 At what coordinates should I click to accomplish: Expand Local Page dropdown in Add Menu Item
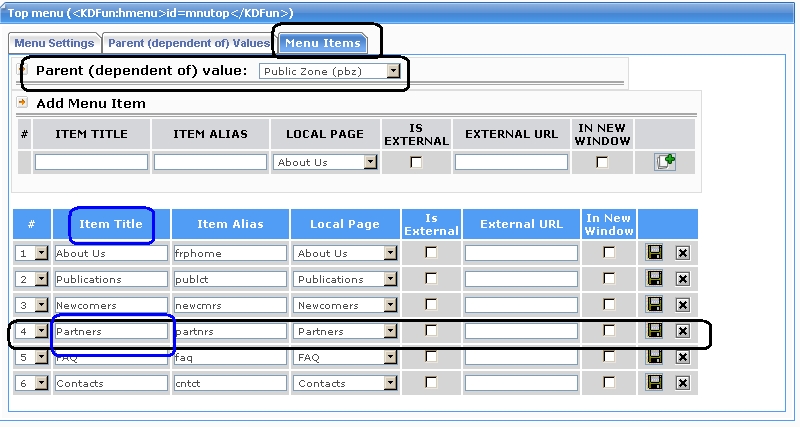click(370, 162)
